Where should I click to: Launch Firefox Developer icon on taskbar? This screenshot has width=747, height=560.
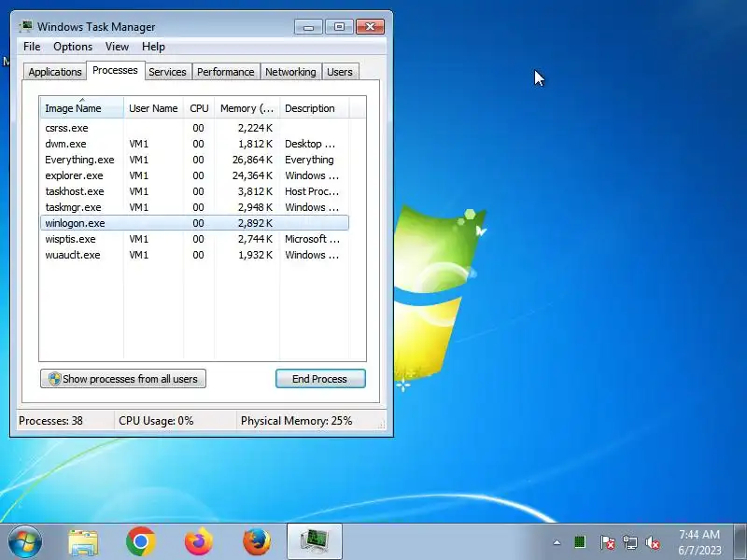pyautogui.click(x=199, y=541)
